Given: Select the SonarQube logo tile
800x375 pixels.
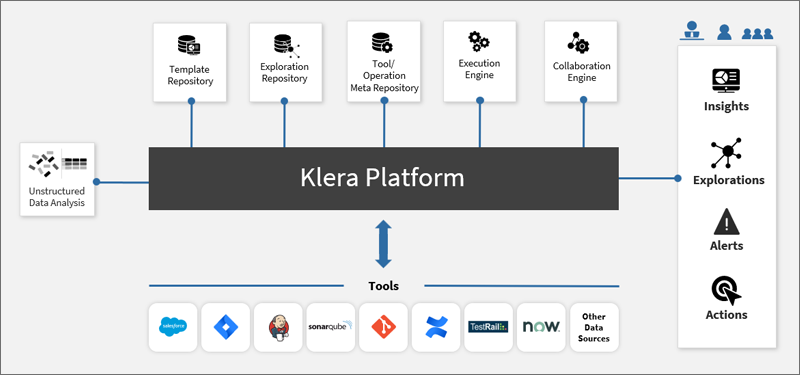Looking at the screenshot, I should pyautogui.click(x=331, y=327).
